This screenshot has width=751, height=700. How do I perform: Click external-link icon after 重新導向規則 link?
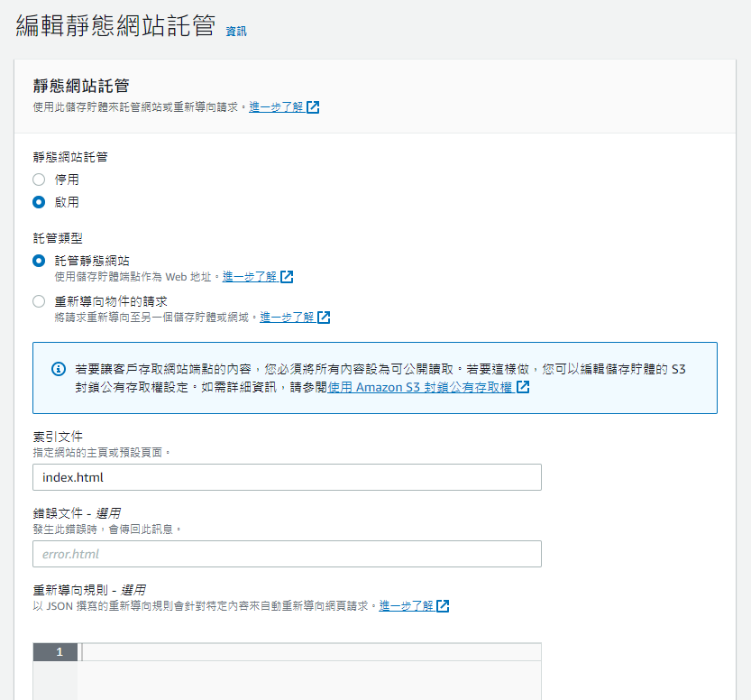point(443,605)
